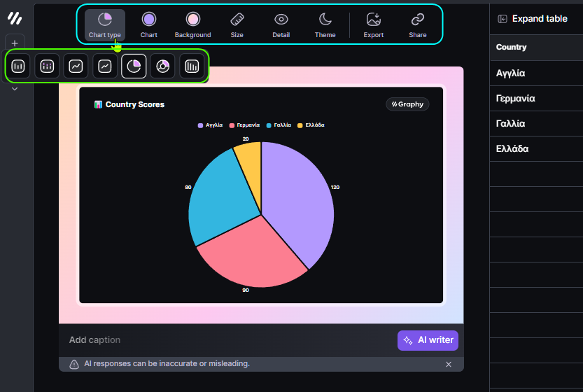Screen dimensions: 583x392
Task: Dismiss the AI responses warning
Action: (x=449, y=365)
